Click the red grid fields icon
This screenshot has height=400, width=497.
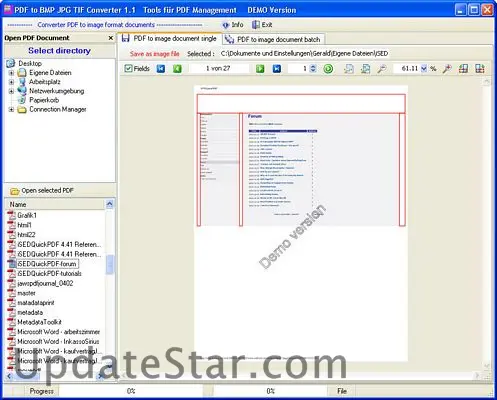coord(463,69)
